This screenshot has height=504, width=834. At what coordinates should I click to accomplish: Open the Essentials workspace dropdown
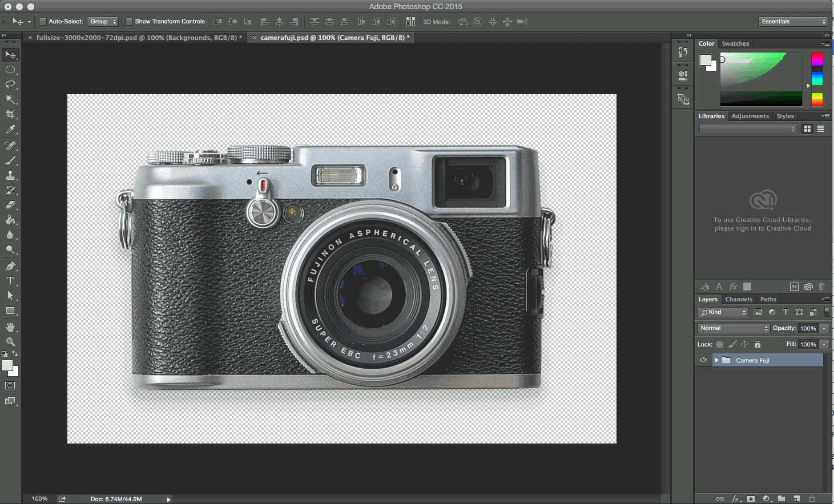pos(793,22)
